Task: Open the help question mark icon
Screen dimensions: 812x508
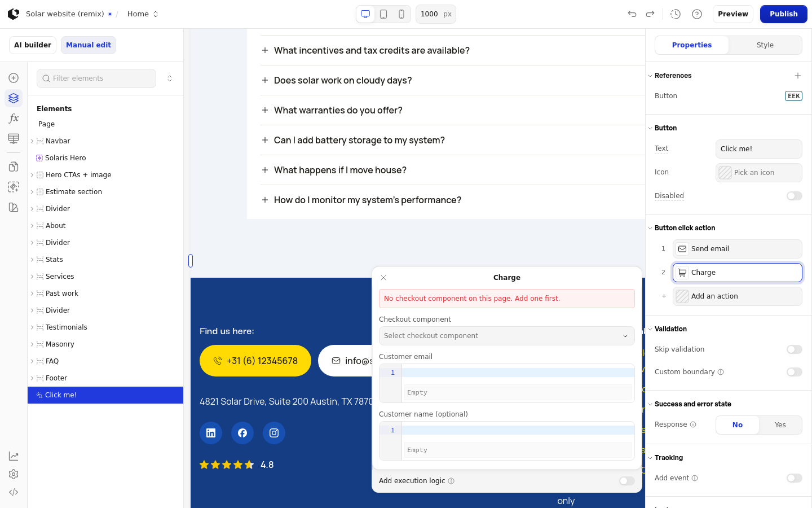Action: [697, 14]
